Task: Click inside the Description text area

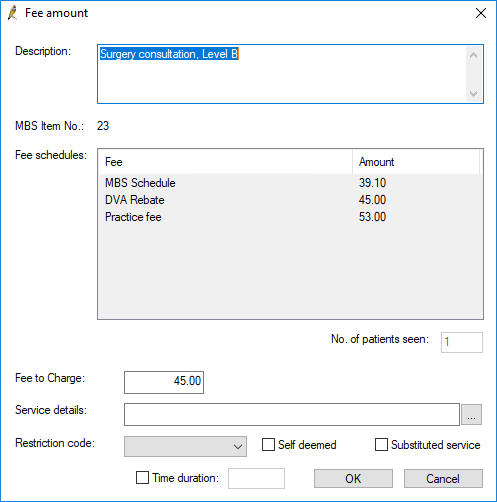Action: (x=282, y=74)
